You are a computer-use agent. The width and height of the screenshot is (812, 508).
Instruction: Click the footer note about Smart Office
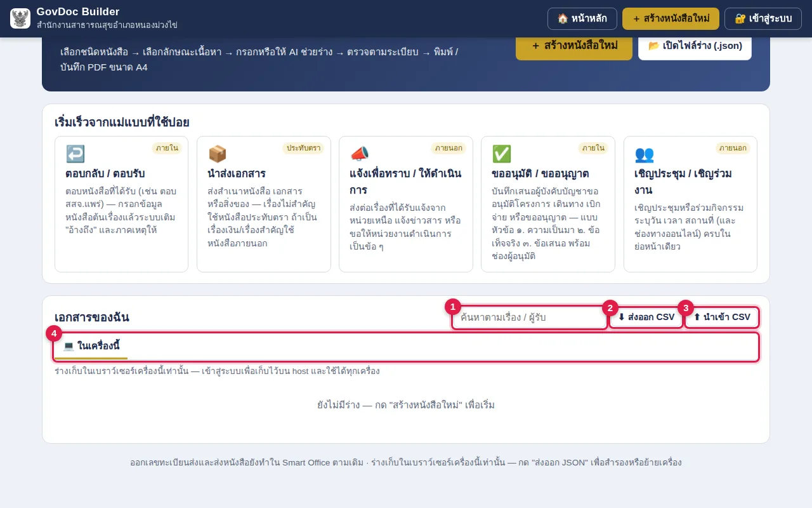pyautogui.click(x=406, y=462)
